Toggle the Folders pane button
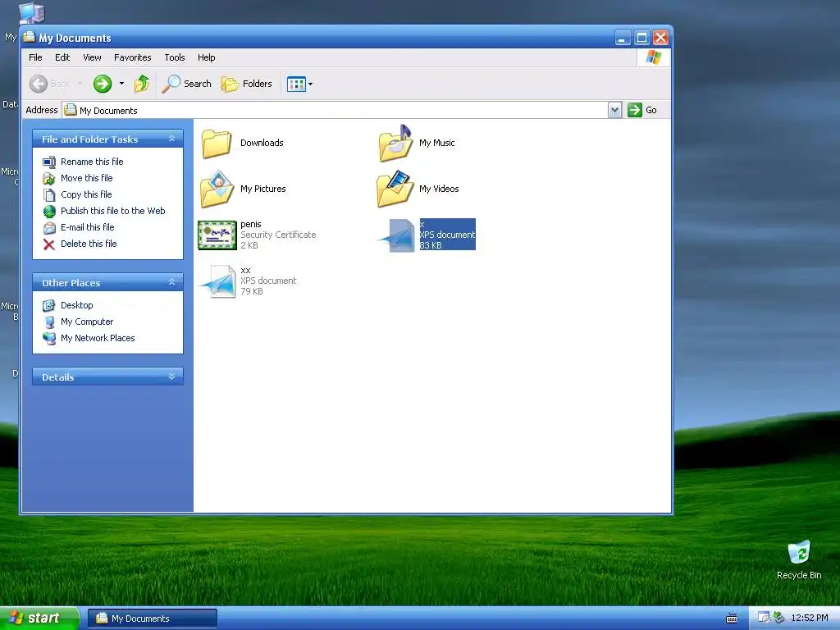The width and height of the screenshot is (840, 630). tap(247, 84)
